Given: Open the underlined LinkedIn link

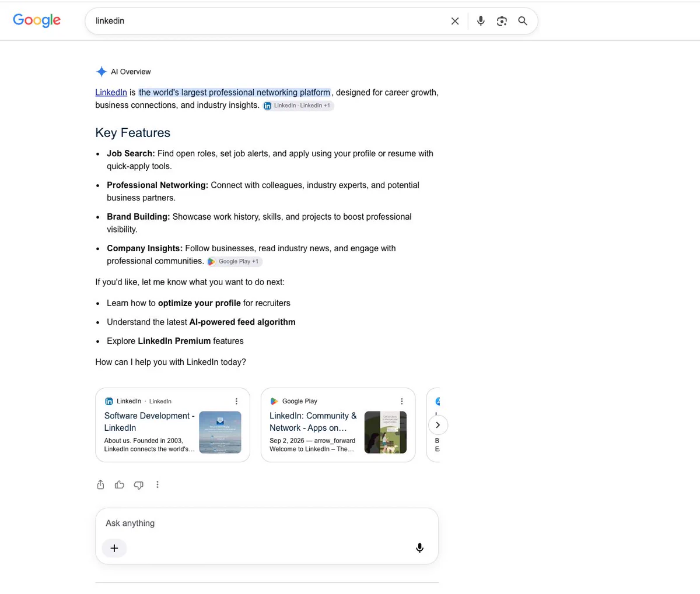Looking at the screenshot, I should [111, 92].
